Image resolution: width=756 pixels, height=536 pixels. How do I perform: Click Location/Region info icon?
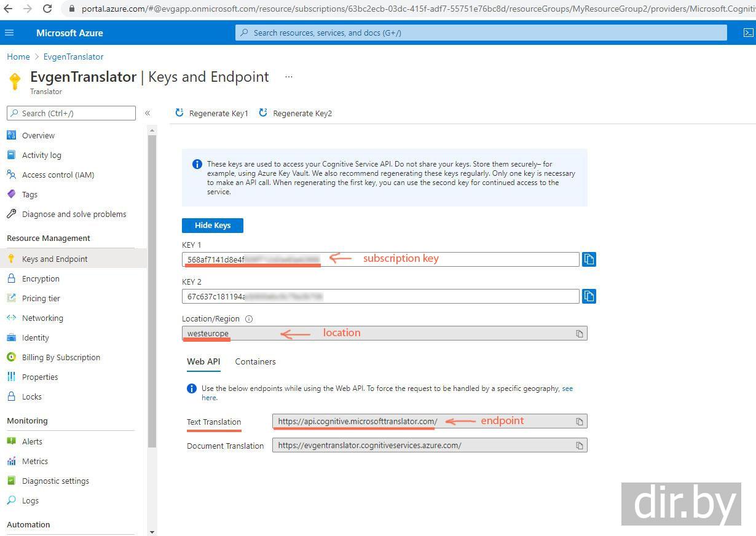(249, 319)
